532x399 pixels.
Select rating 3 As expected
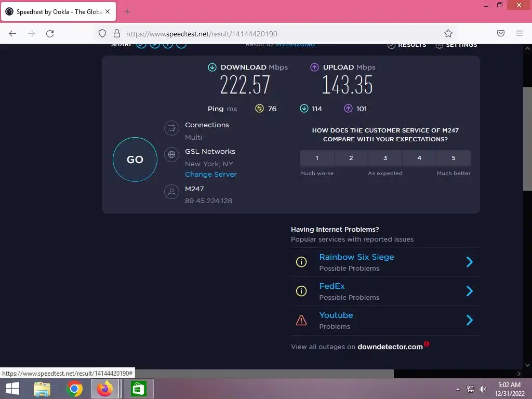point(385,158)
